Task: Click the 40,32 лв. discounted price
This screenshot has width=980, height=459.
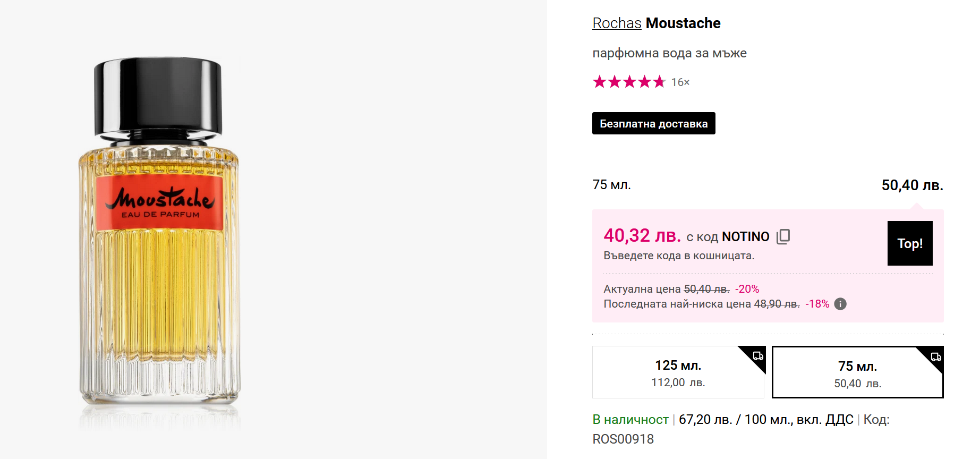Action: [642, 235]
